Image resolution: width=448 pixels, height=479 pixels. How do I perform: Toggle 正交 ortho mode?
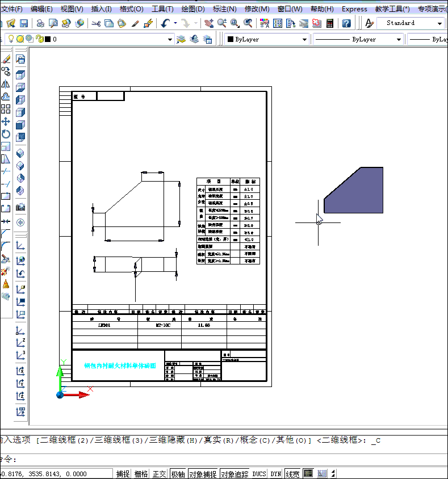(159, 474)
